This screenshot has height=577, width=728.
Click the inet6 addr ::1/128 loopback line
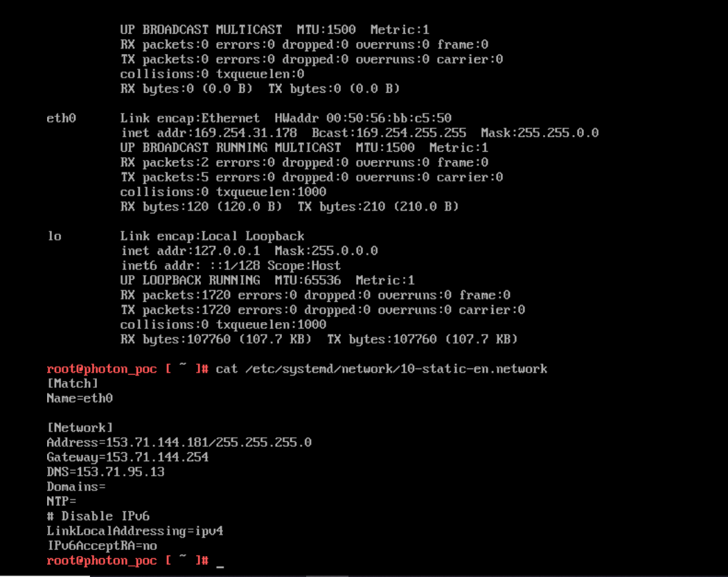(231, 265)
